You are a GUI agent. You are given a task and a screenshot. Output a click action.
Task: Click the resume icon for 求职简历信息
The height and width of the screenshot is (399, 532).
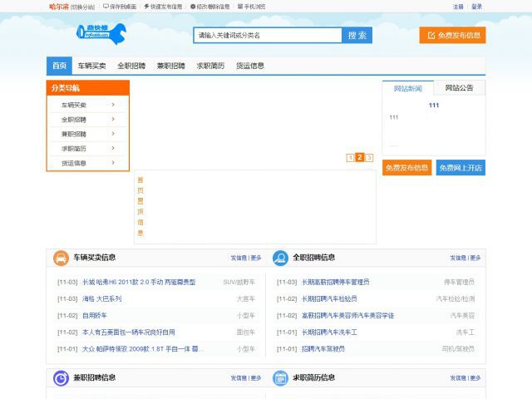pos(280,377)
